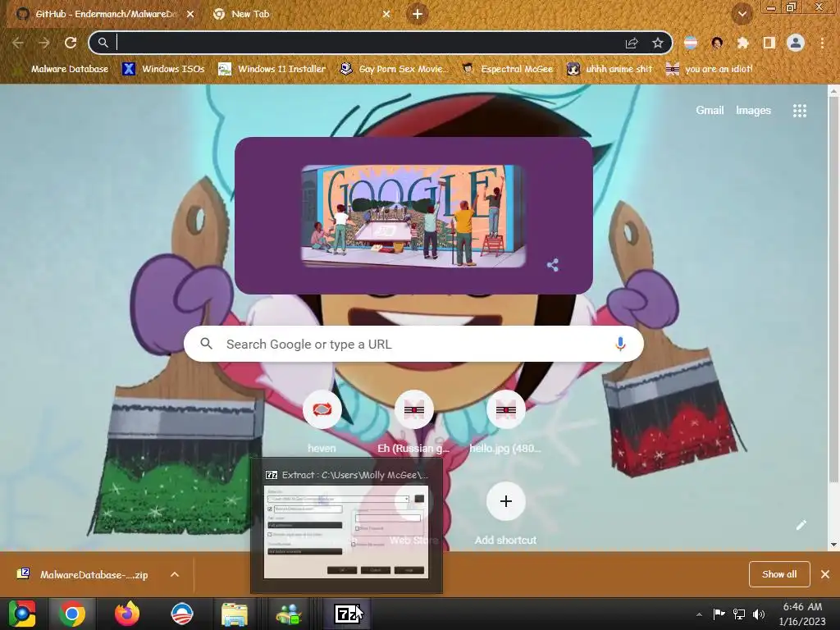Screen dimensions: 840x630
Task: Open the Messenger people taskbar icon
Action: [288, 614]
